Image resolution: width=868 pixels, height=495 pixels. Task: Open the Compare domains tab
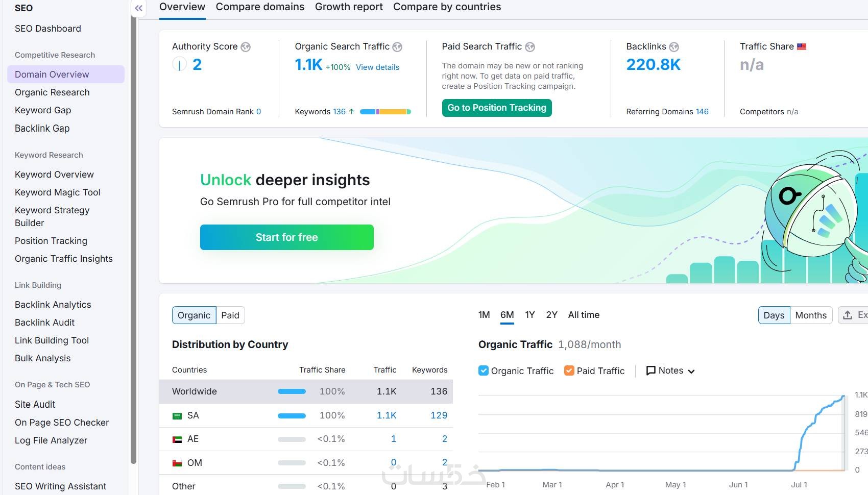coord(260,7)
